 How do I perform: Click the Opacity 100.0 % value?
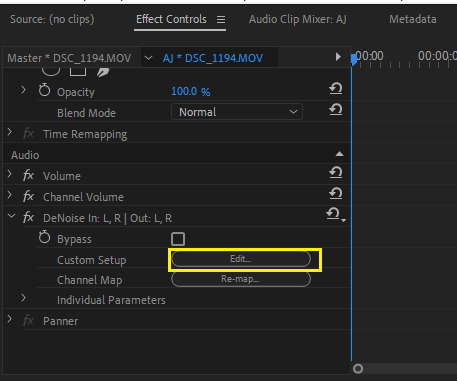pyautogui.click(x=191, y=91)
